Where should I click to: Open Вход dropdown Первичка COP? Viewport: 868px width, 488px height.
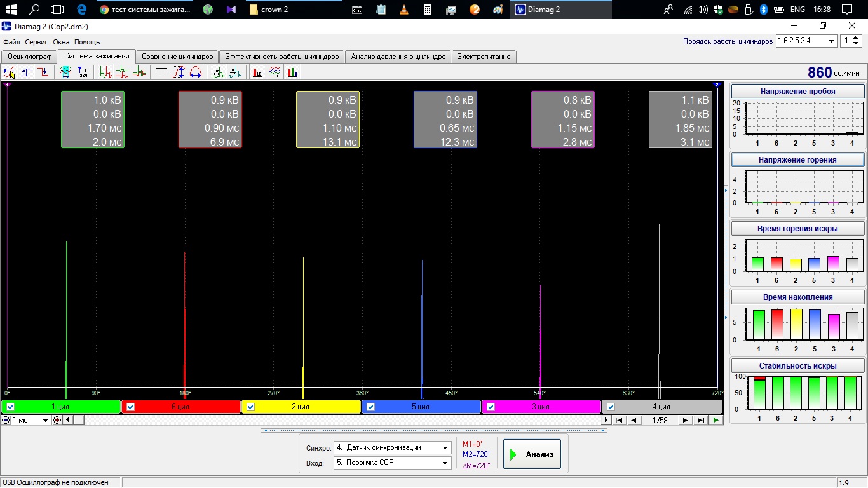click(x=393, y=463)
